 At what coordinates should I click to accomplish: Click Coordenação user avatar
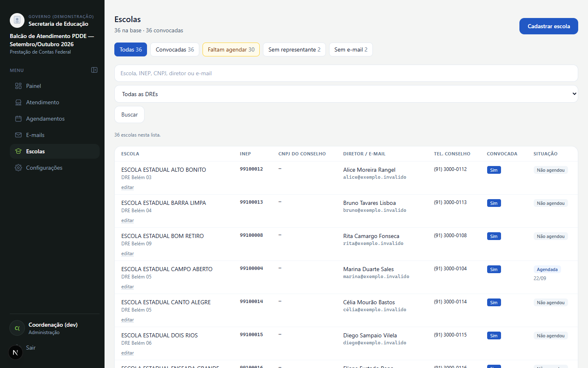pyautogui.click(x=17, y=328)
